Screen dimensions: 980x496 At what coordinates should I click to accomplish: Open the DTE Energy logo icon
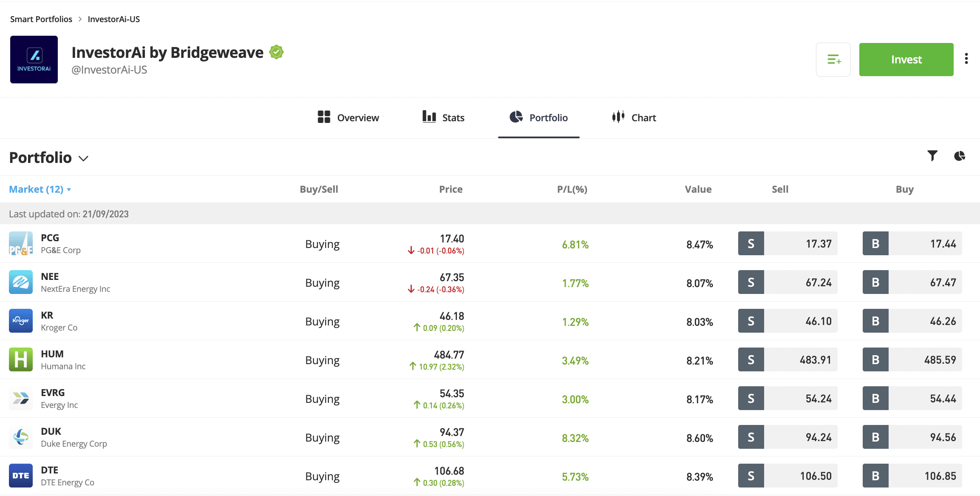coord(21,476)
